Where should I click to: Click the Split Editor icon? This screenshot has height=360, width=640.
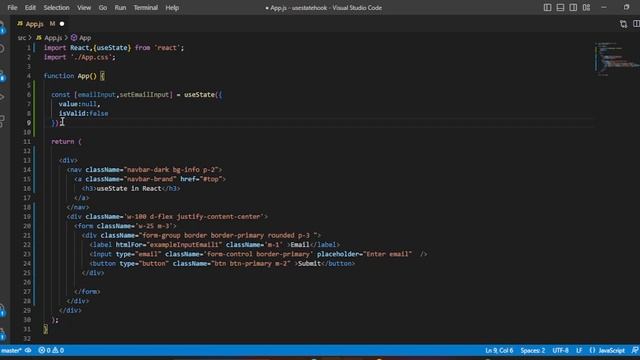pyautogui.click(x=636, y=24)
